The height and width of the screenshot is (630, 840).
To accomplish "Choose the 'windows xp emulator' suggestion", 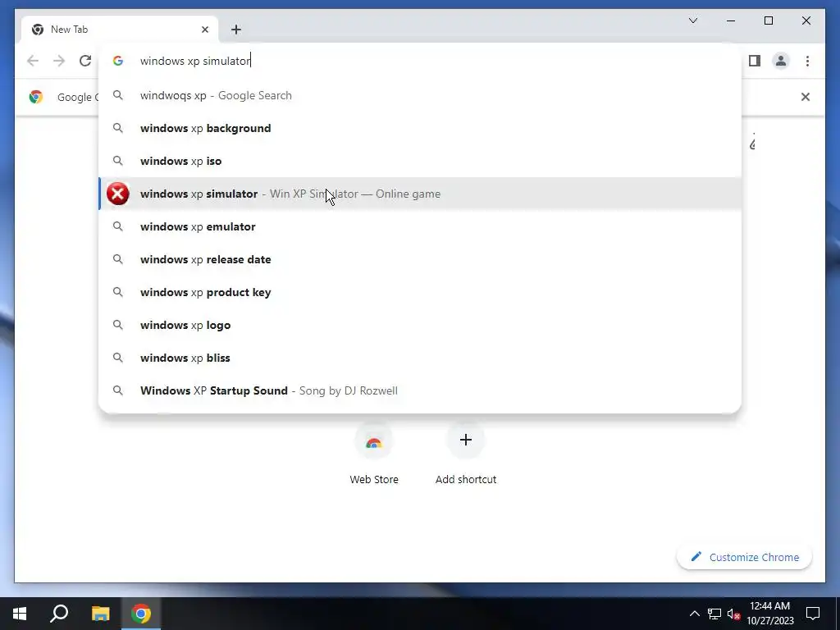I will click(x=420, y=226).
